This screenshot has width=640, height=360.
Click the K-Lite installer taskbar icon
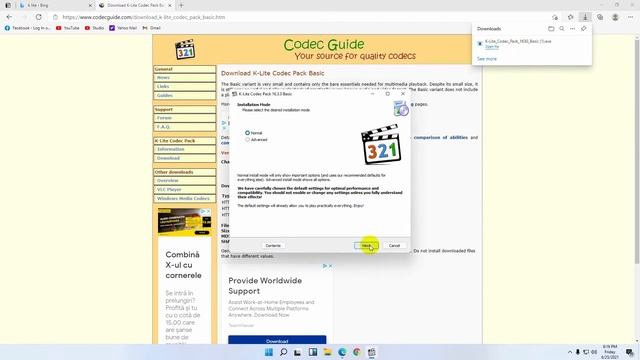tap(371, 352)
